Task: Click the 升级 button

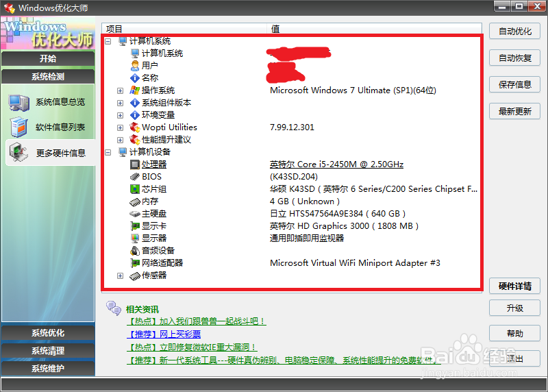Action: (514, 308)
